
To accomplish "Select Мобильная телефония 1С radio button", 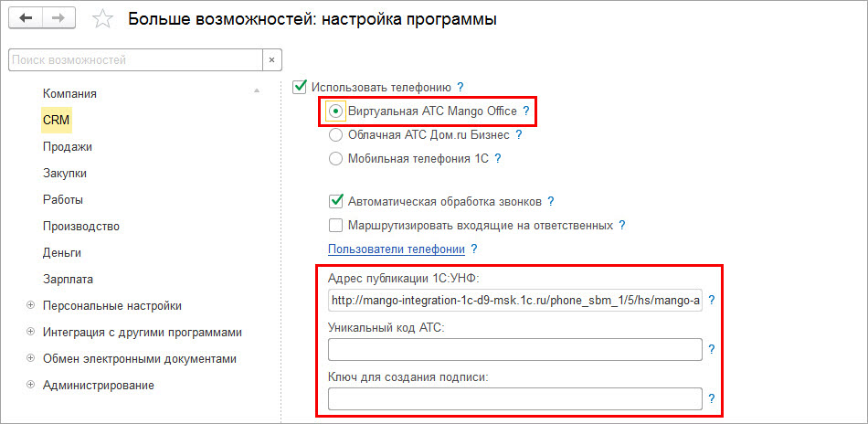I will 336,158.
